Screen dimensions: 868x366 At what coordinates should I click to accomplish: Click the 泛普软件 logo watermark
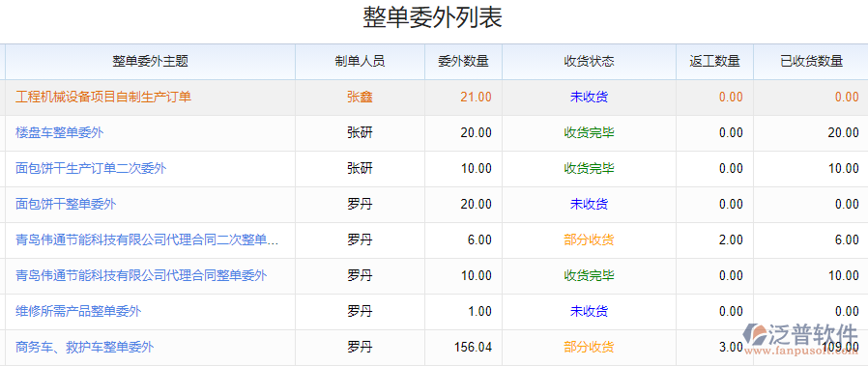pos(800,338)
